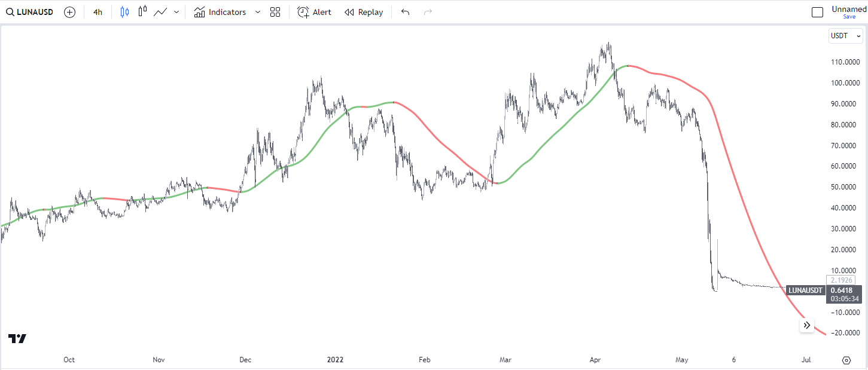Select the candlestick chart style icon

(124, 12)
